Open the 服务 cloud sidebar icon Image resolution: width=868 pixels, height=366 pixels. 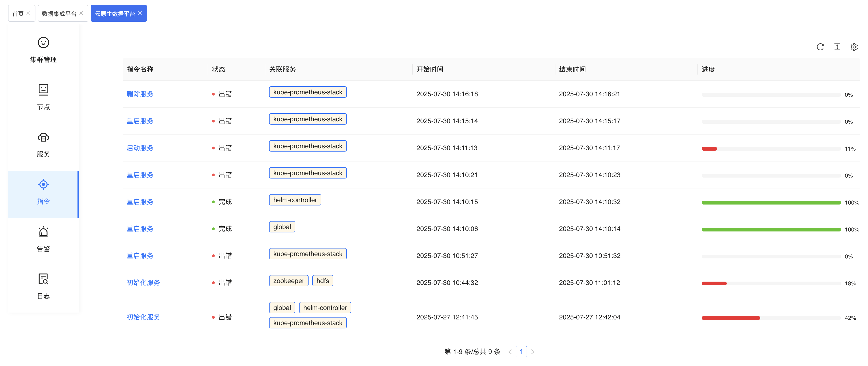pos(43,137)
